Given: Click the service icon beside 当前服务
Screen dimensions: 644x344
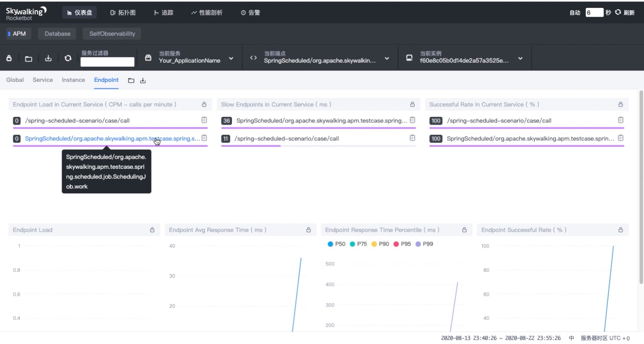Looking at the screenshot, I should pyautogui.click(x=148, y=58).
